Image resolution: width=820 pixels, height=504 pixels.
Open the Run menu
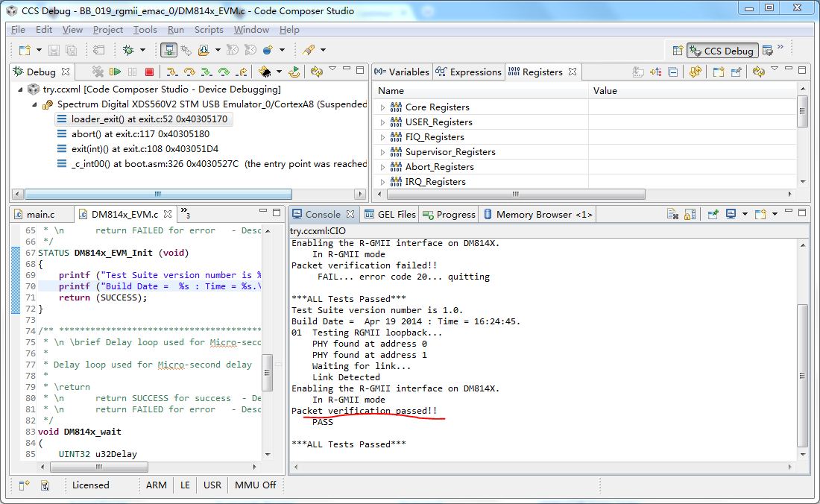tap(176, 30)
